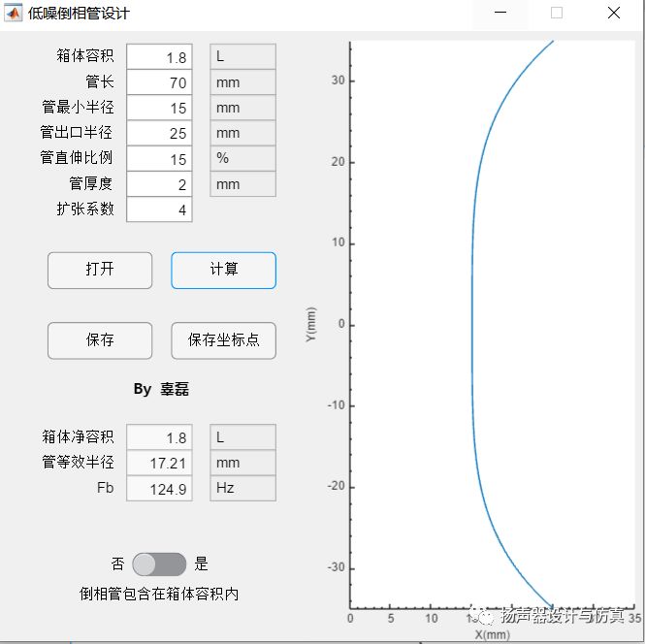Image resolution: width=645 pixels, height=644 pixels.
Task: Click the 保存坐标点 button
Action: coord(223,340)
